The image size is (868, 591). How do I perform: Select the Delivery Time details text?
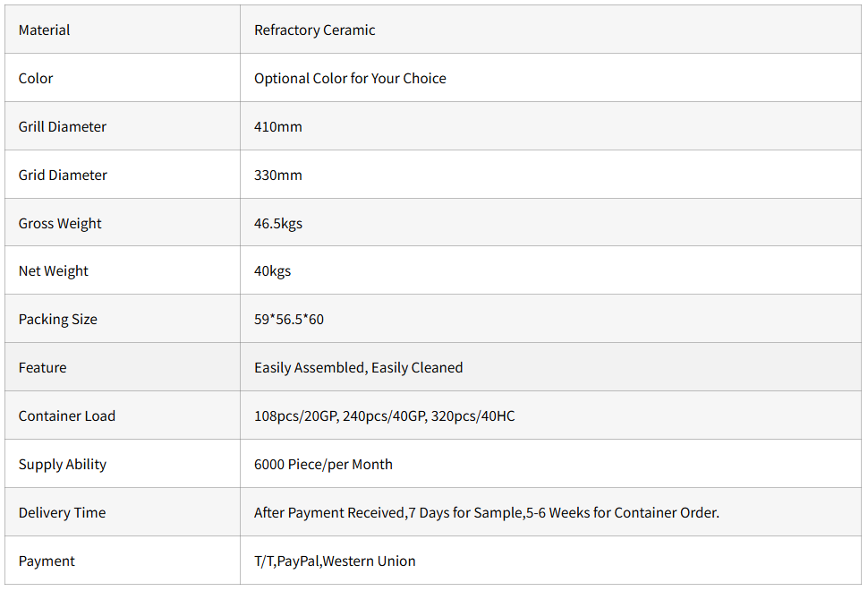[x=486, y=513]
